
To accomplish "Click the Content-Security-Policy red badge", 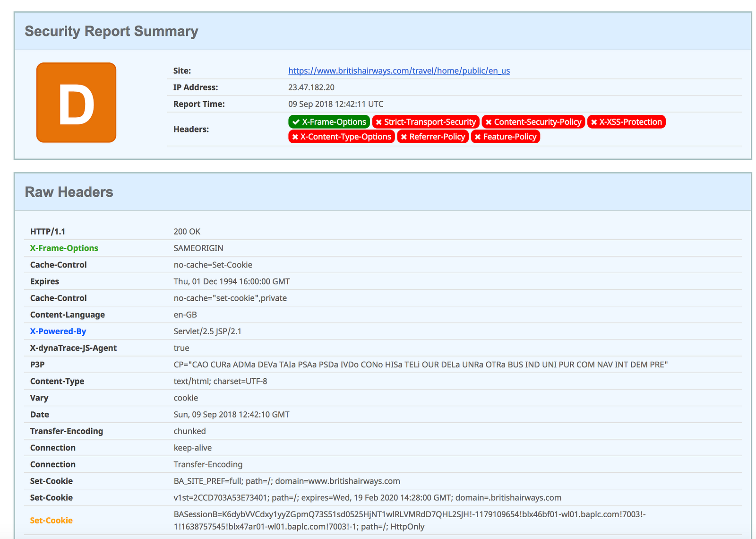I will click(x=533, y=122).
